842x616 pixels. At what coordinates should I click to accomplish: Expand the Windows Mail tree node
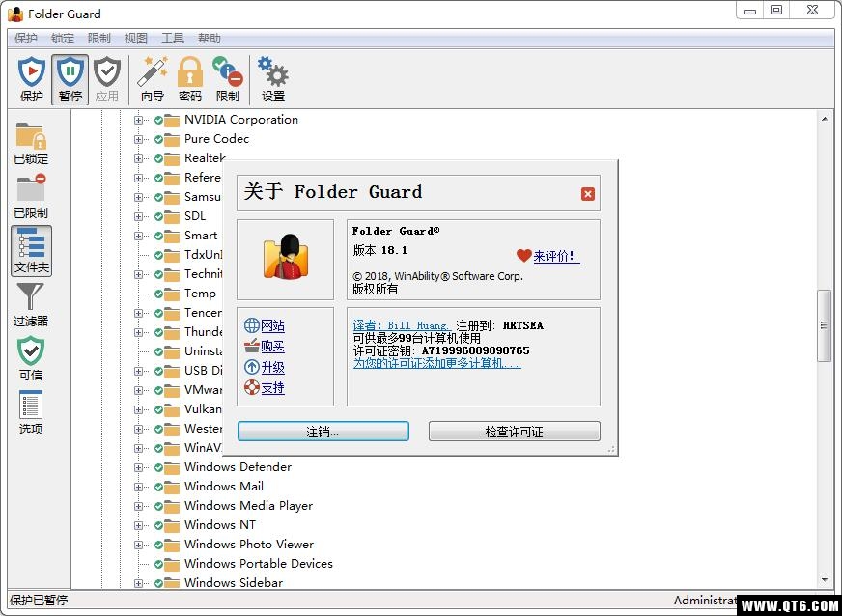(x=138, y=488)
